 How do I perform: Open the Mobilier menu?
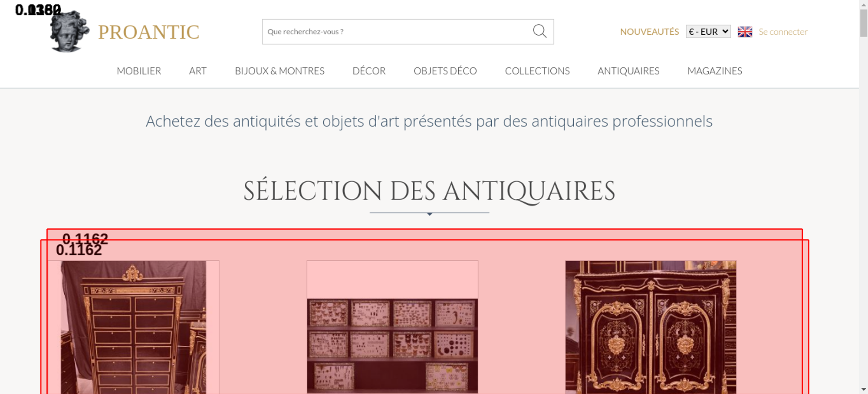point(139,71)
